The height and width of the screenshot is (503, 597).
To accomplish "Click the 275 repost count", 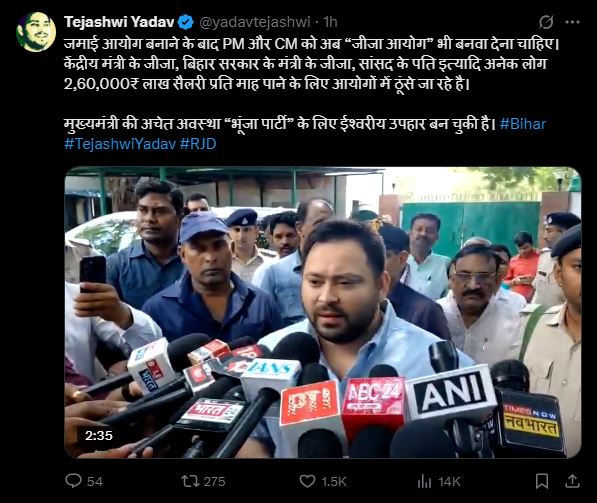I will tap(214, 481).
